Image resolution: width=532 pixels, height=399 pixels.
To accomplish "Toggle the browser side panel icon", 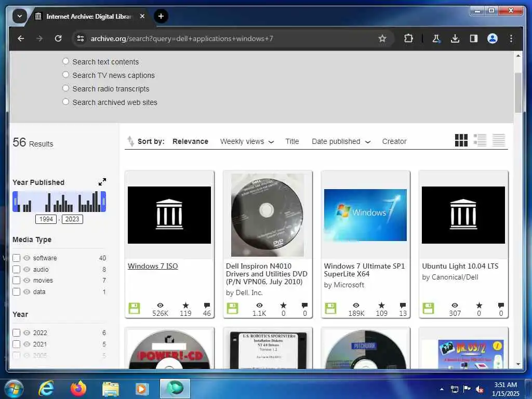I will pos(474,38).
